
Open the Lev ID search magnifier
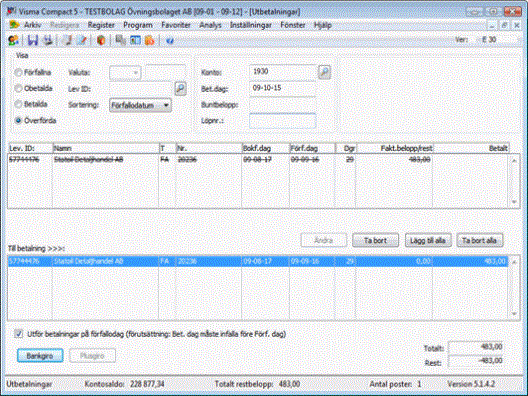(x=180, y=89)
